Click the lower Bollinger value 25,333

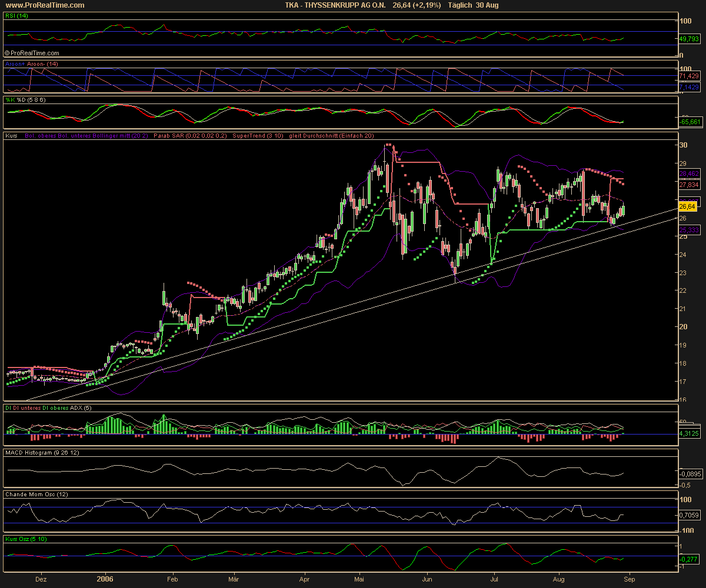pyautogui.click(x=689, y=230)
